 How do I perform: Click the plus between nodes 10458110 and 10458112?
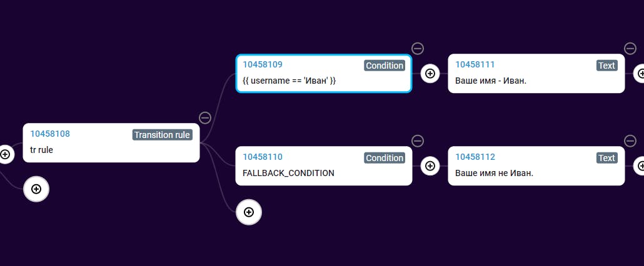coord(430,166)
